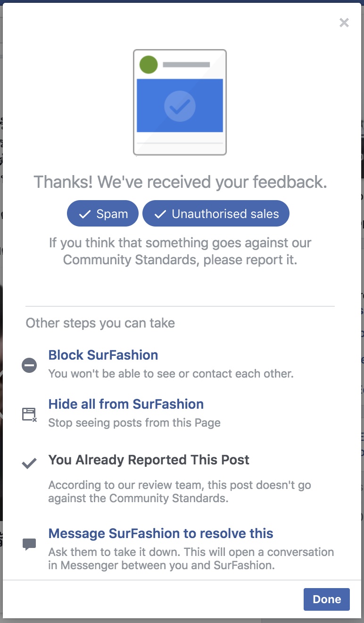This screenshot has width=364, height=623.
Task: Toggle the Spam feedback chip
Action: [103, 214]
